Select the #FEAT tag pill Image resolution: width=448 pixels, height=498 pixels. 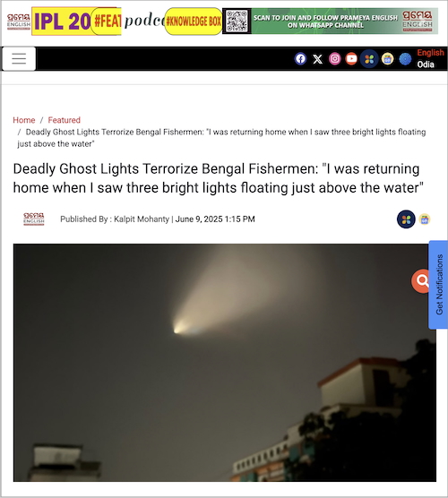point(106,21)
